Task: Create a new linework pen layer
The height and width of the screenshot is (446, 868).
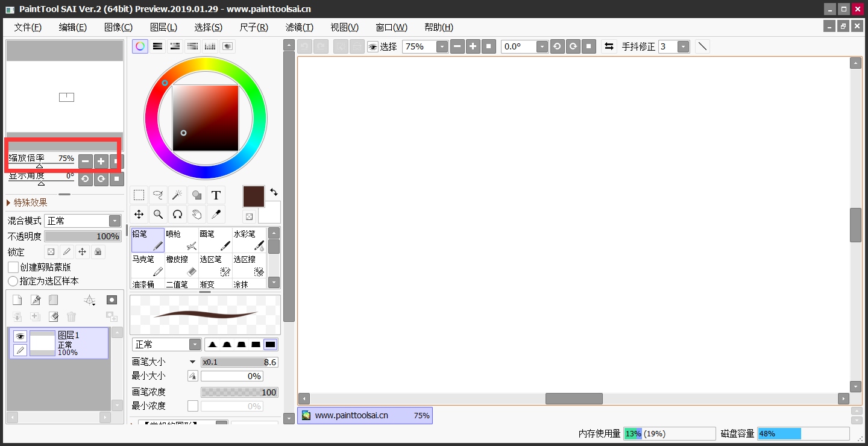Action: [x=36, y=300]
